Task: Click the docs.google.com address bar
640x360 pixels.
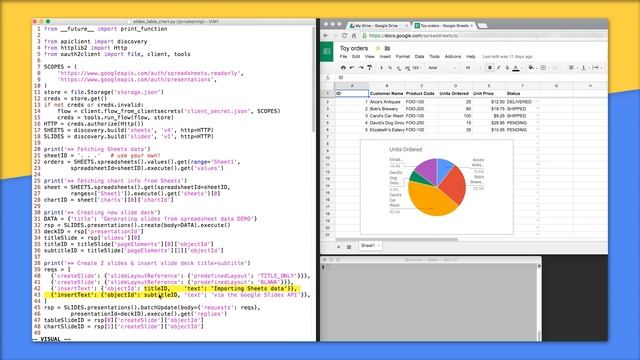Action: [482, 36]
